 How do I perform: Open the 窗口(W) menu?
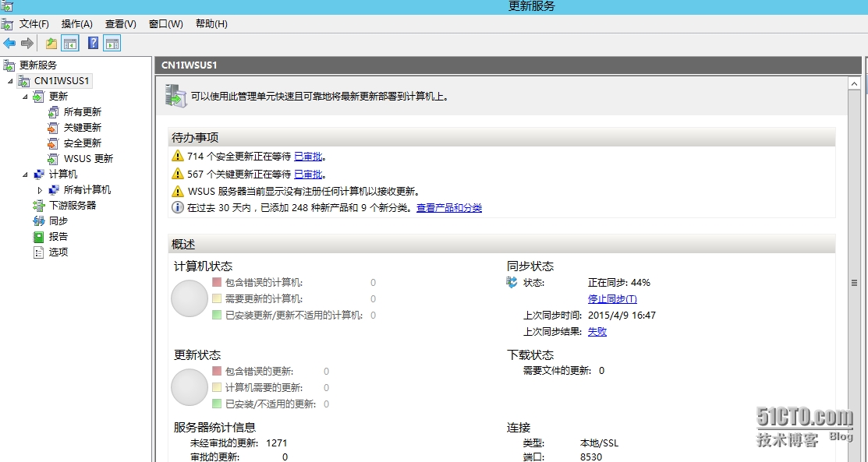tap(166, 24)
